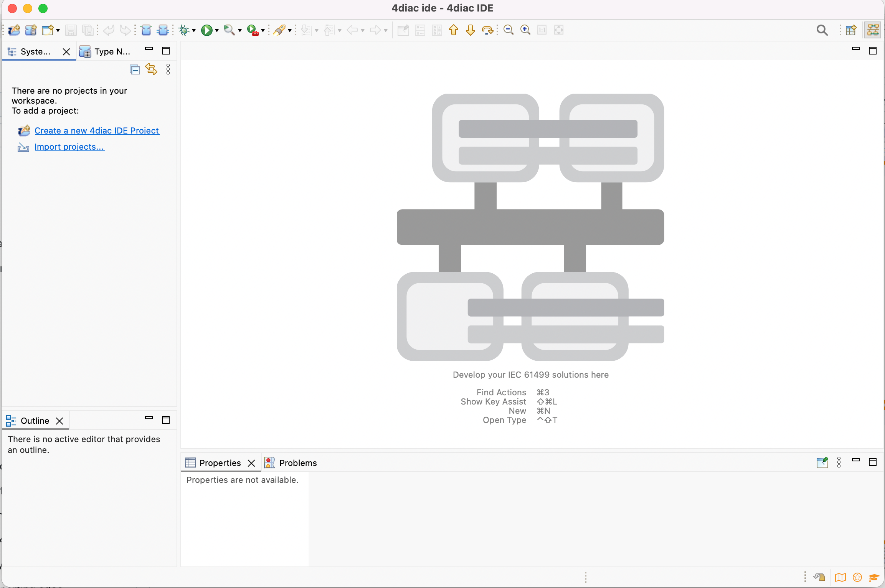Toggle Pin to Selection in Properties
Screen dimensions: 885x588
822,462
